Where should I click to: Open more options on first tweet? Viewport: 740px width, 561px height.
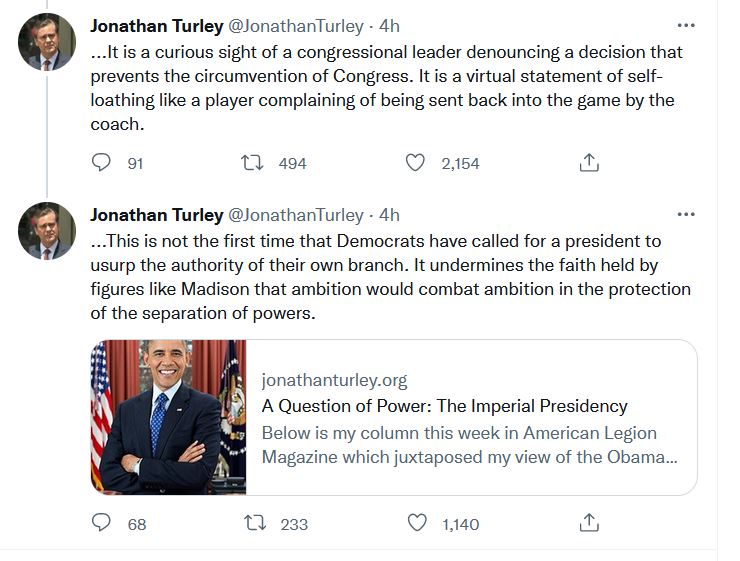pos(685,25)
